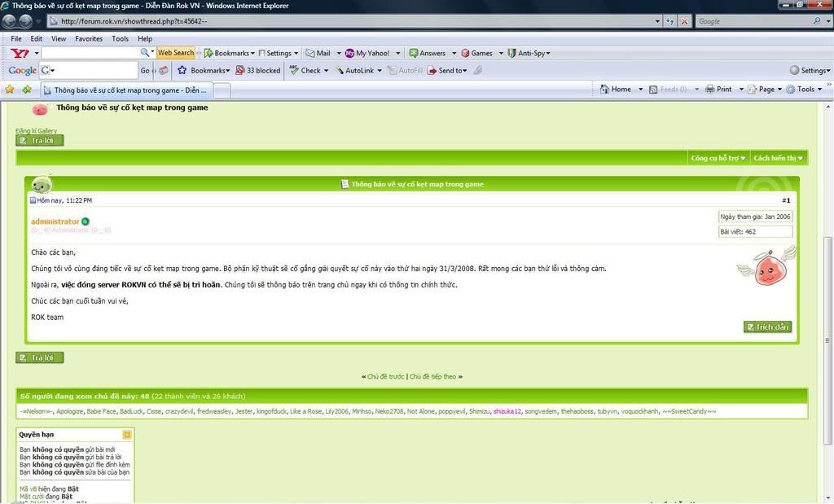834x504 pixels.
Task: Click the Trích dẫn quote button
Action: point(767,327)
